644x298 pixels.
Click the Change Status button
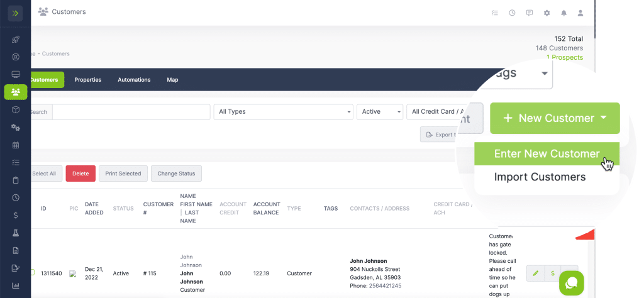(x=176, y=174)
